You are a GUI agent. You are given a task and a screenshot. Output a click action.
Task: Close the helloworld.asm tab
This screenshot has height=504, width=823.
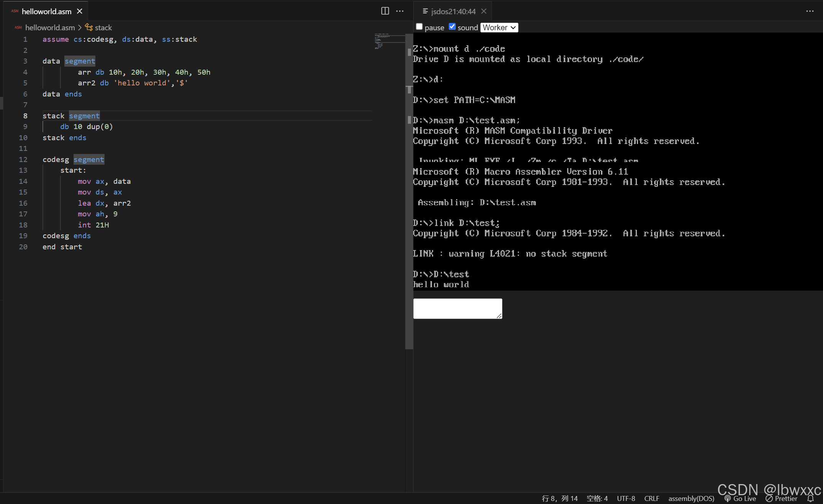[80, 11]
